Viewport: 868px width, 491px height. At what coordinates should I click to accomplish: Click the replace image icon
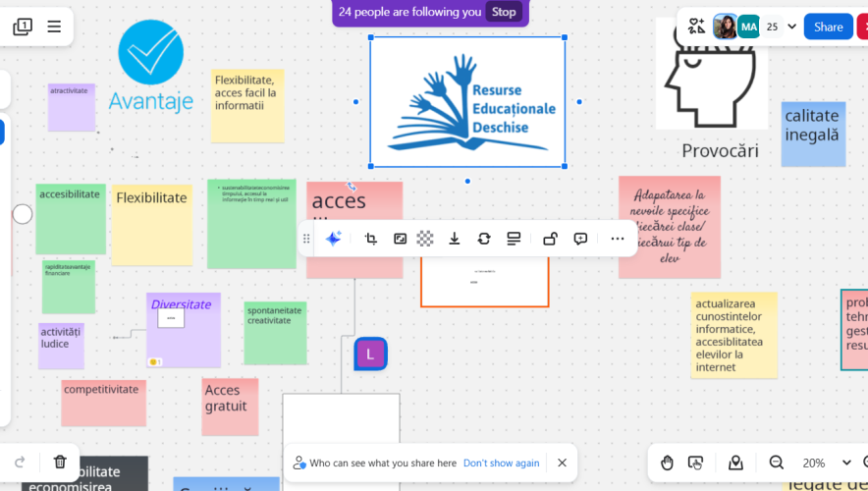(483, 239)
